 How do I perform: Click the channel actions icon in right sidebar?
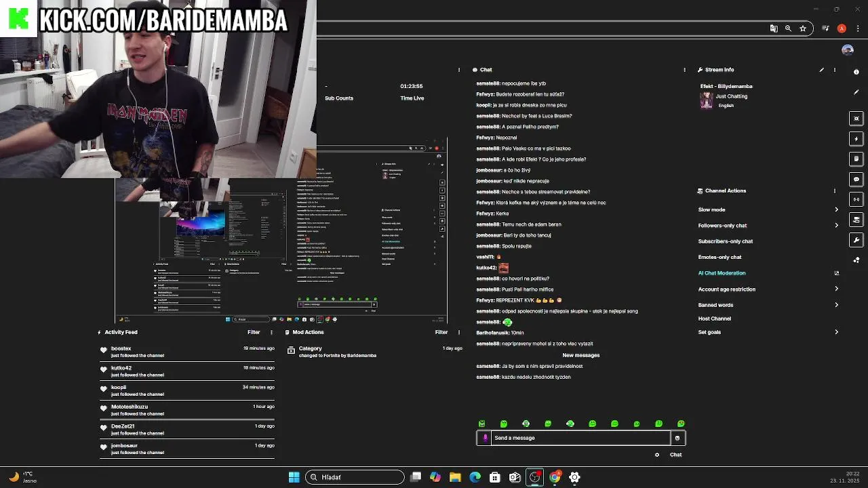tap(856, 220)
